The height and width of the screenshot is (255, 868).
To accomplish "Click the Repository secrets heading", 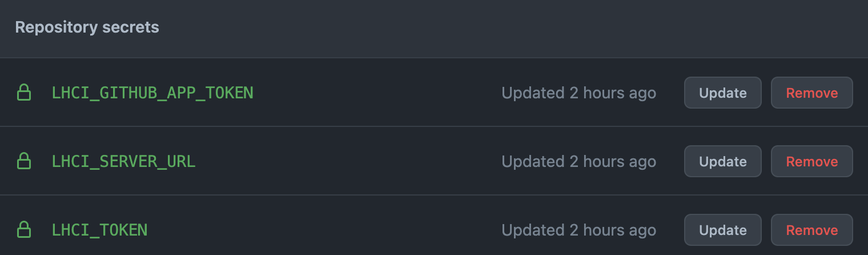I will point(87,27).
